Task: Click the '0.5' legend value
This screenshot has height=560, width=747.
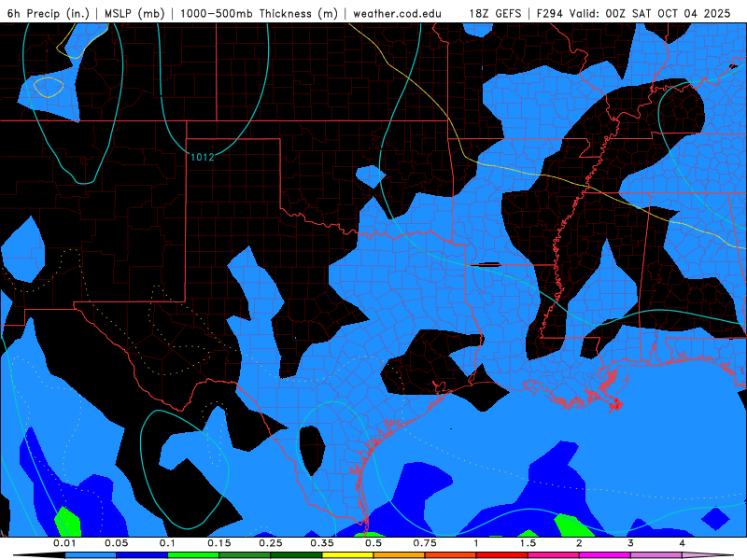Action: 373,543
